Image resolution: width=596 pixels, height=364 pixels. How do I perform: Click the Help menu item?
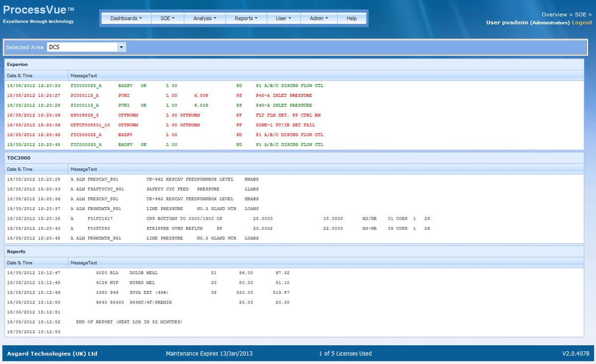tap(352, 18)
